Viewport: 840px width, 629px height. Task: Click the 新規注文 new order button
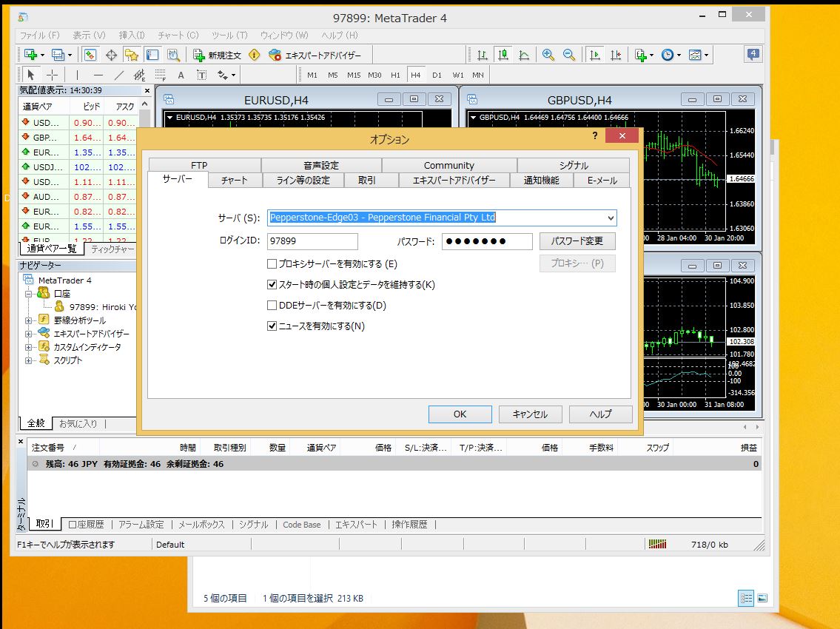click(x=217, y=55)
